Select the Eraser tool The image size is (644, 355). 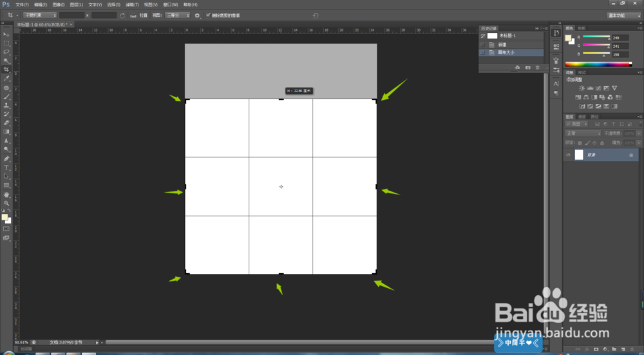coord(6,123)
